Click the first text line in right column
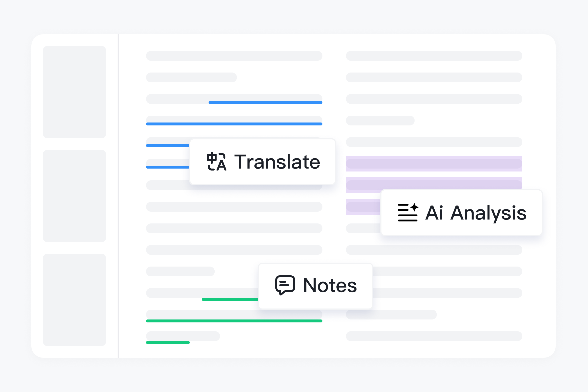588x392 pixels. tap(434, 56)
